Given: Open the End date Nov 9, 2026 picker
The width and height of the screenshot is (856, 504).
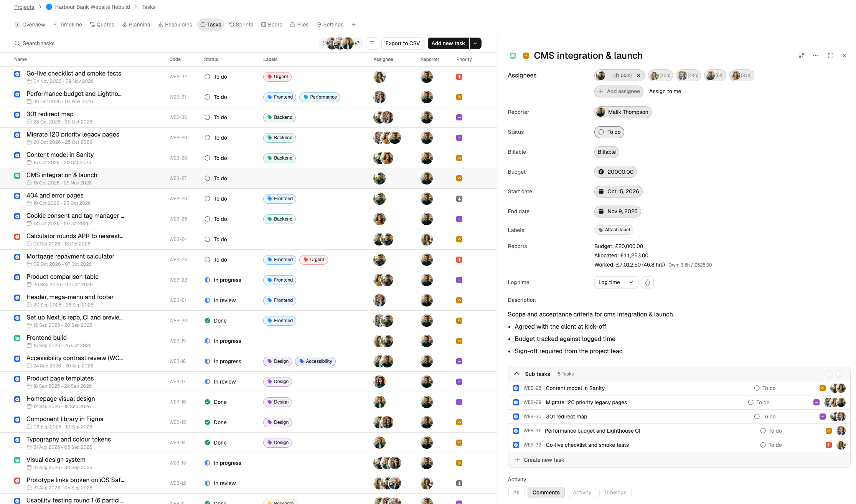Looking at the screenshot, I should click(x=618, y=211).
